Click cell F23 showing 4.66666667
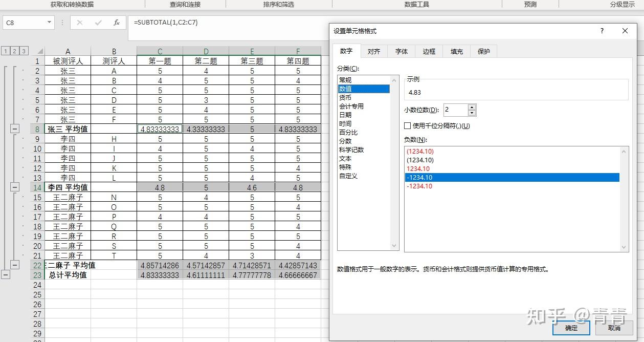The height and width of the screenshot is (342, 644). (298, 275)
